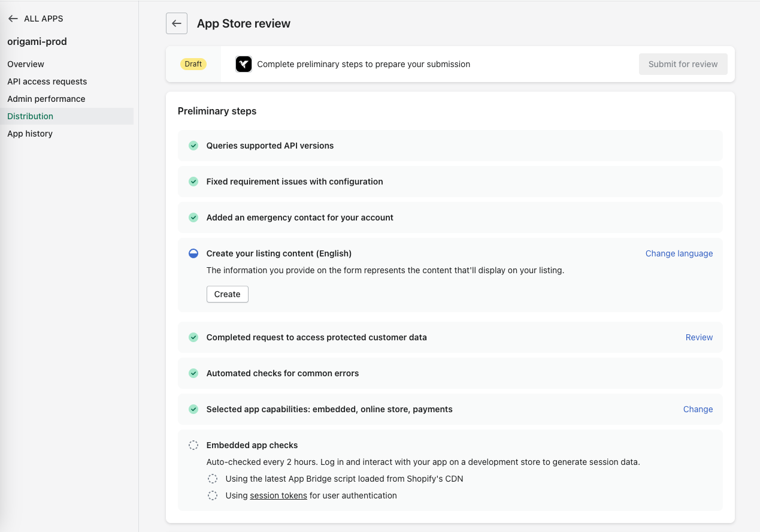This screenshot has height=532, width=760.
Task: Click dashed circle for App Bridge script check
Action: pos(213,479)
